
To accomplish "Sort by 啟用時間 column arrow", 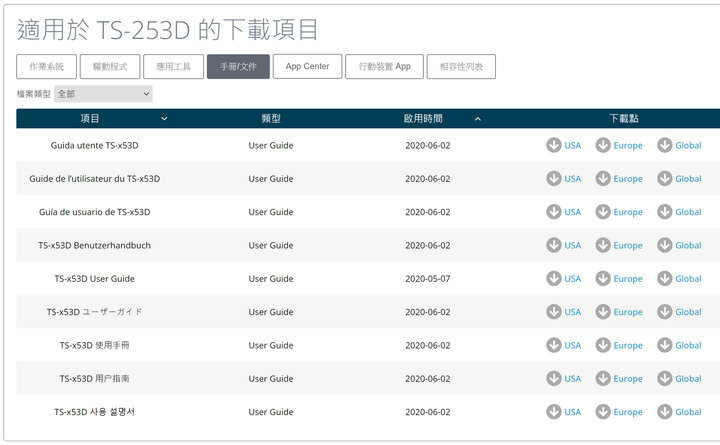I will (478, 118).
